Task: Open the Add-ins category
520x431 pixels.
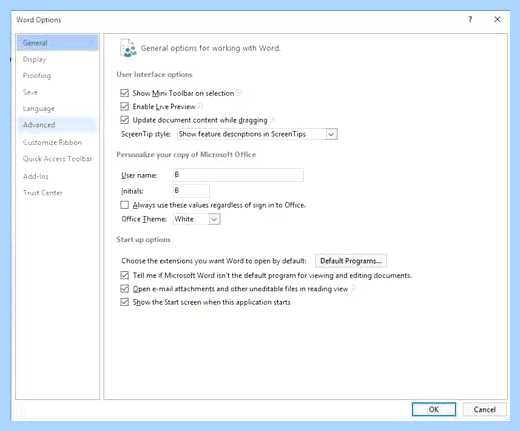Action: [x=58, y=176]
